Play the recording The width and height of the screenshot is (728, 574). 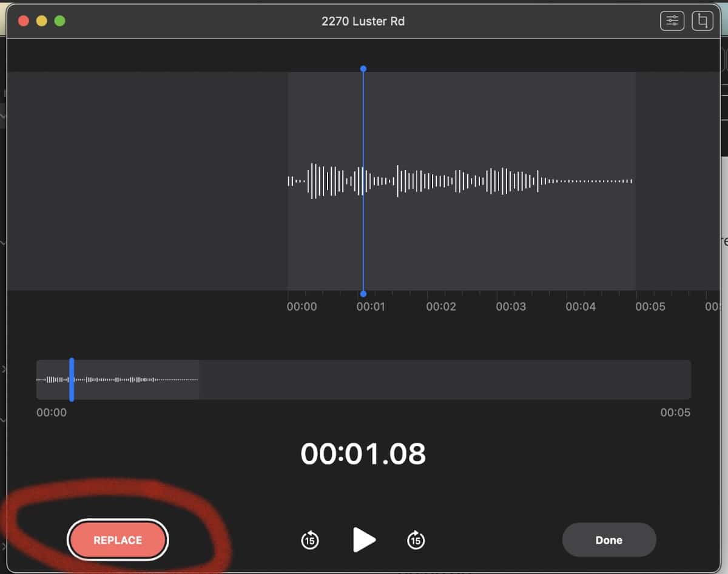(x=364, y=539)
